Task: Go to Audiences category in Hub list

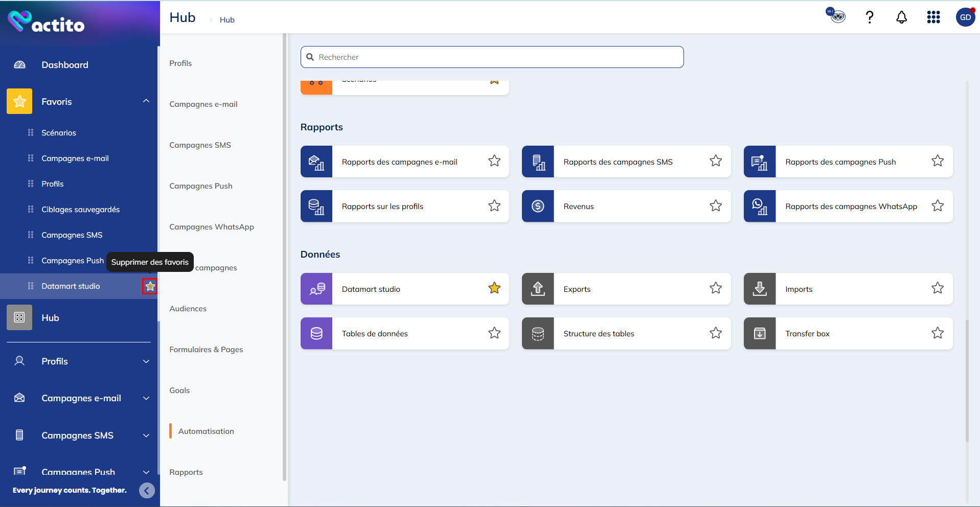Action: click(188, 309)
